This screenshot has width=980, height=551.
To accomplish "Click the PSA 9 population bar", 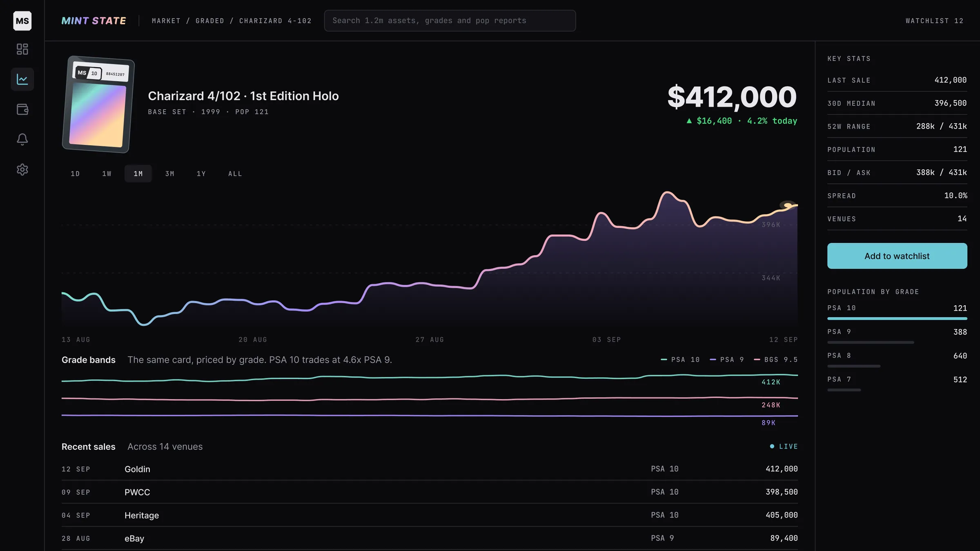I will click(x=871, y=342).
